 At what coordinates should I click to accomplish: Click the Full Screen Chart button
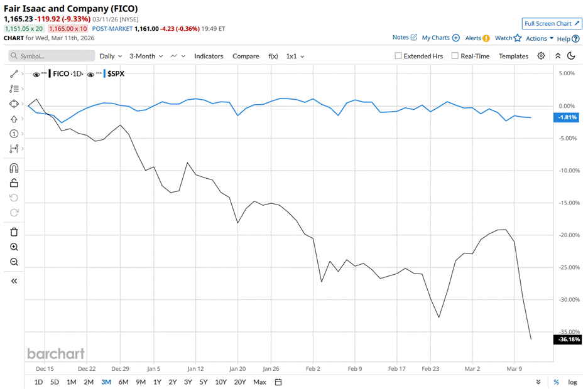coord(552,24)
